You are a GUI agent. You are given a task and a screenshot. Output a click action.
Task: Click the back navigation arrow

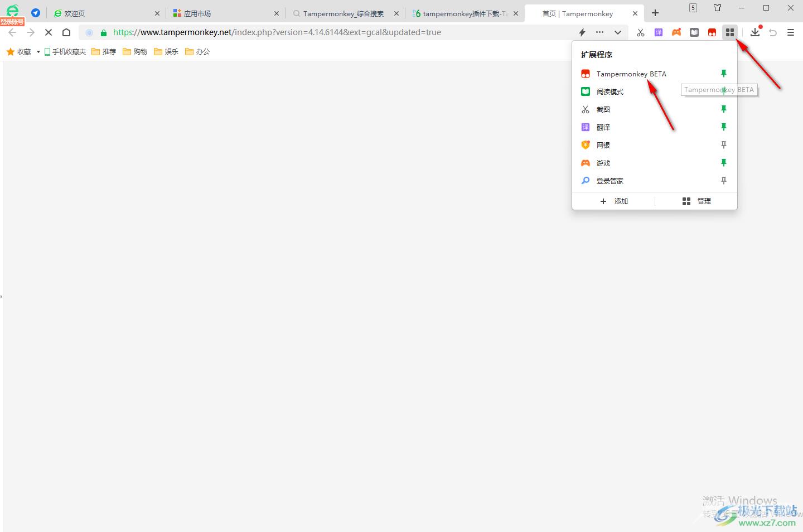[x=12, y=32]
